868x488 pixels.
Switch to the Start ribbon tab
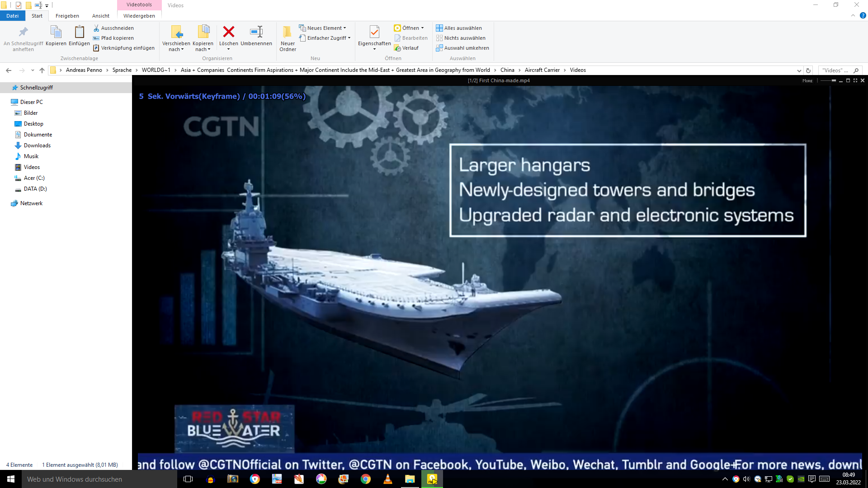click(37, 16)
